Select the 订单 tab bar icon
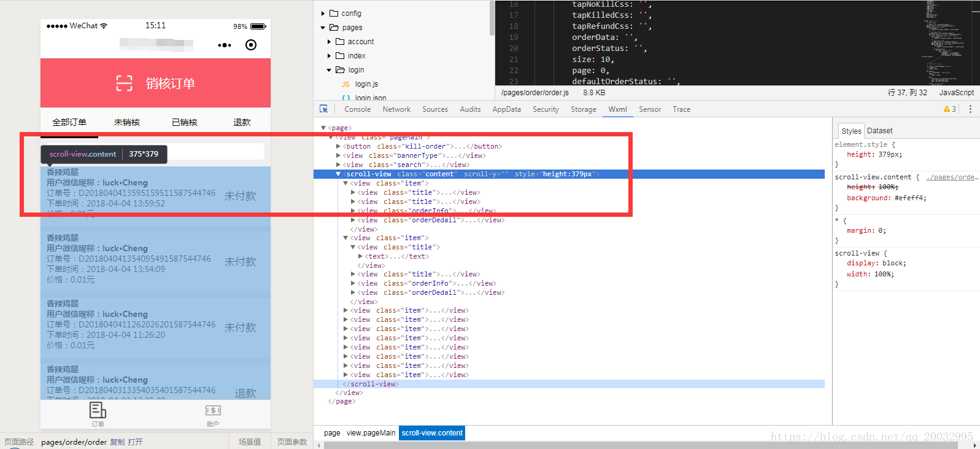This screenshot has width=980, height=449. [x=98, y=410]
